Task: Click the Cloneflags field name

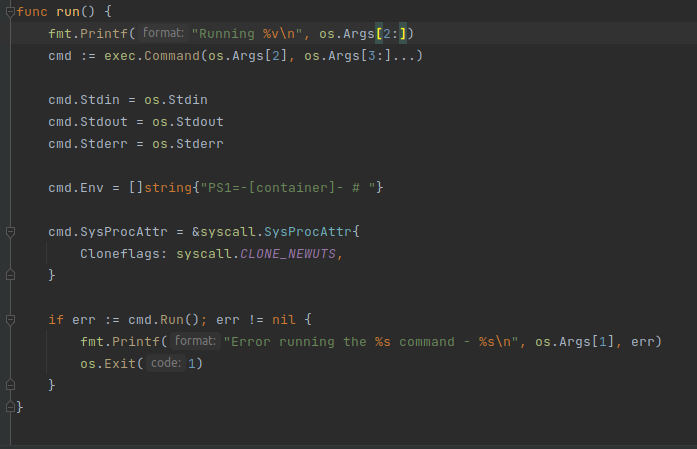Action: (x=120, y=254)
